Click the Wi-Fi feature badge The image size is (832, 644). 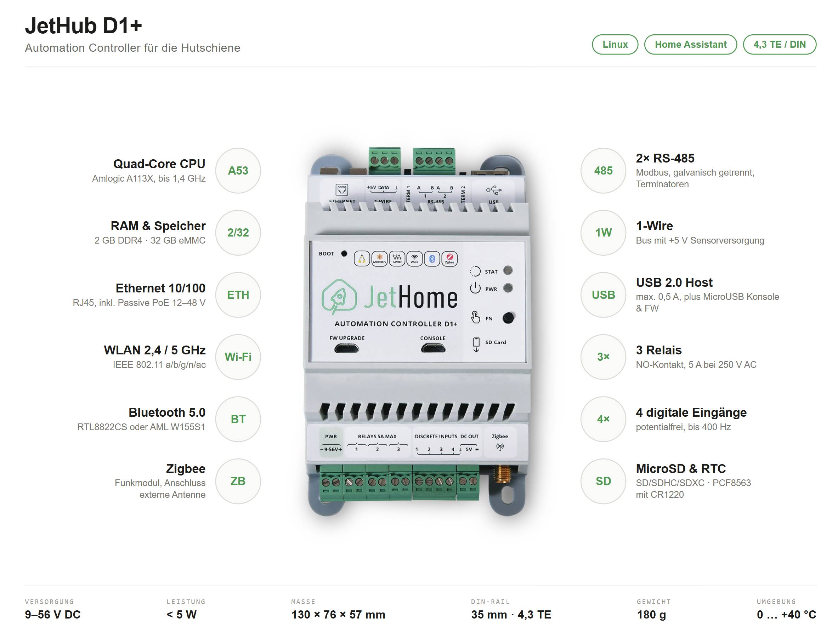coord(238,357)
